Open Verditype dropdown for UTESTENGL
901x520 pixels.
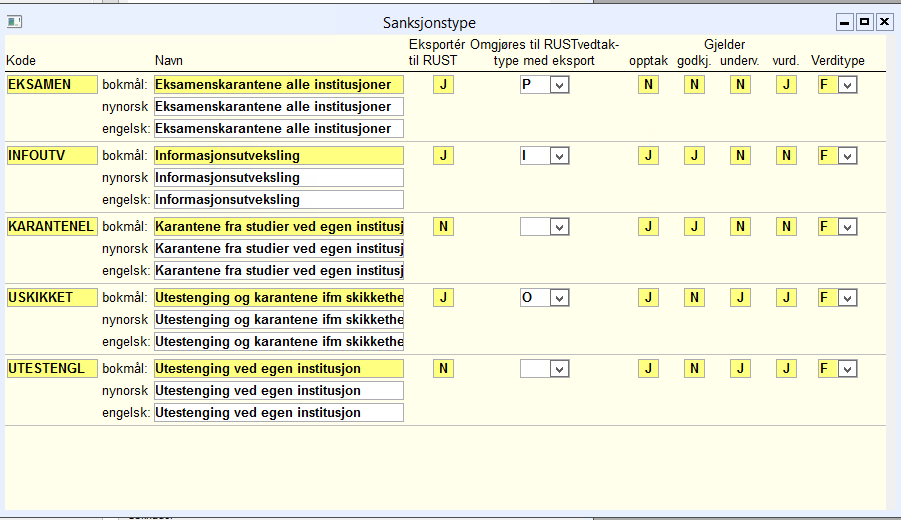tap(848, 369)
